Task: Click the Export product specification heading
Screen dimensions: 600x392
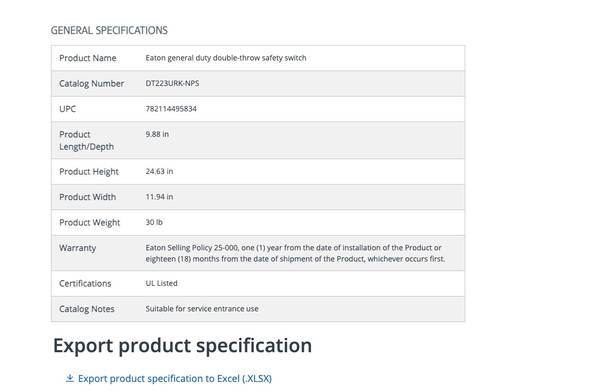Action: pyautogui.click(x=182, y=345)
